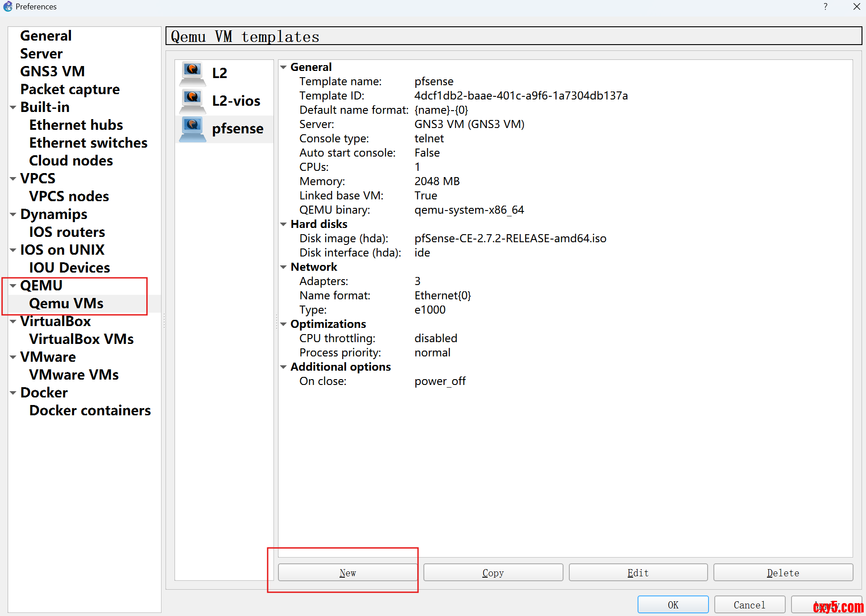Select IOS routers page
Screen dimensions: 866x616
(67, 232)
